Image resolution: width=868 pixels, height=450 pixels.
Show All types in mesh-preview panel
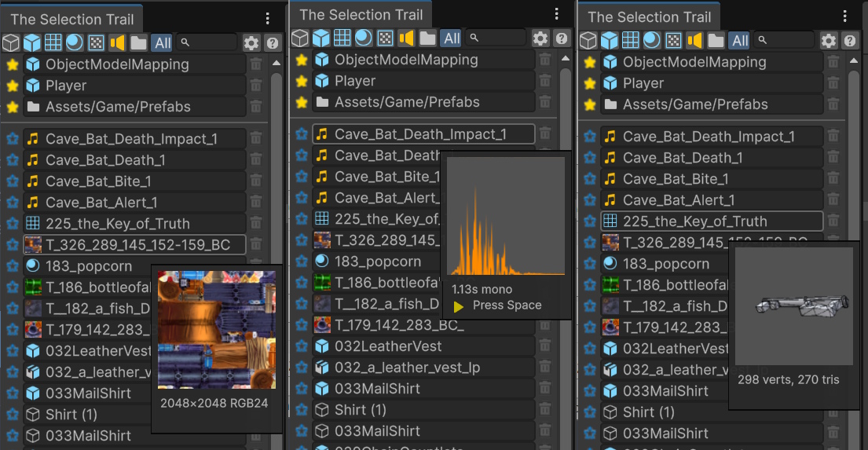click(740, 40)
